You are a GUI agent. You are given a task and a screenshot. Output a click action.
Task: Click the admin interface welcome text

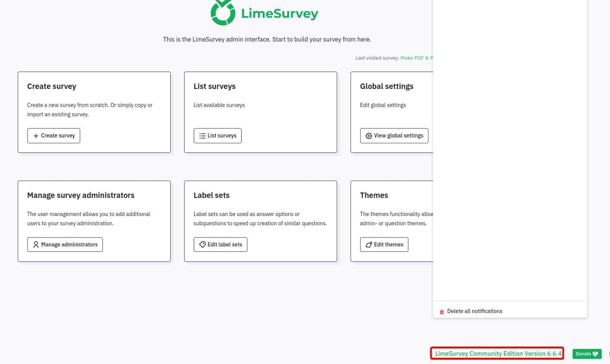(x=267, y=39)
